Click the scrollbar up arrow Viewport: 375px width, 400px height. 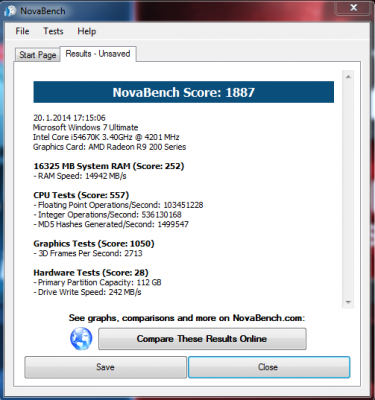tap(348, 77)
